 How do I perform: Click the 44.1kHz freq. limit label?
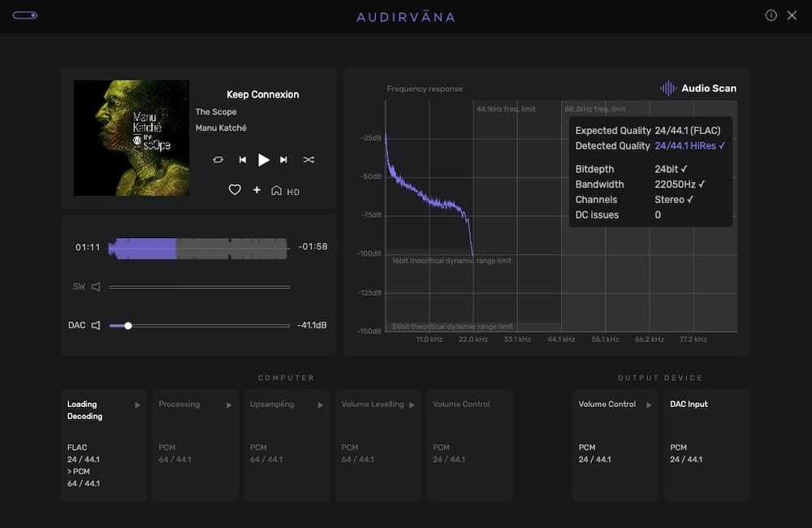506,109
